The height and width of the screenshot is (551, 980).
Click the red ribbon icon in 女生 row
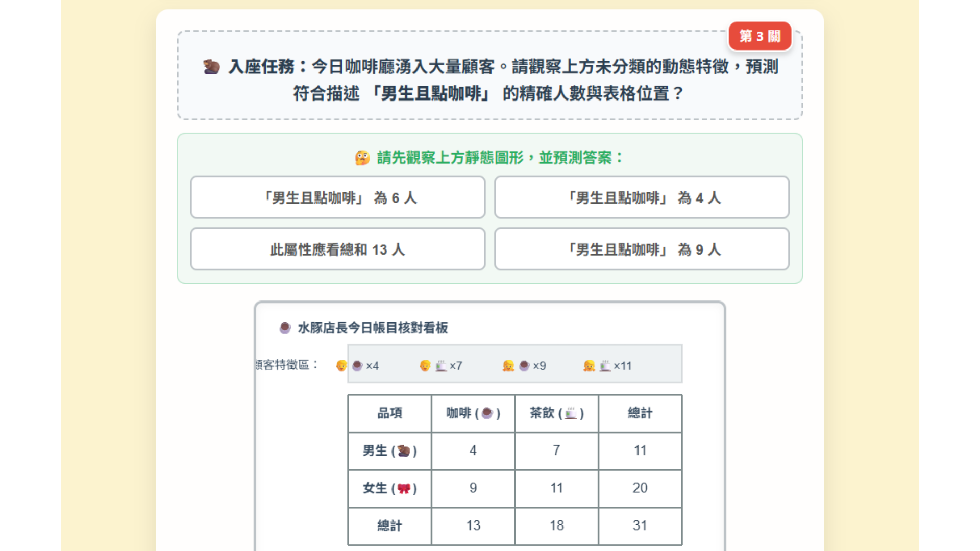(x=404, y=489)
